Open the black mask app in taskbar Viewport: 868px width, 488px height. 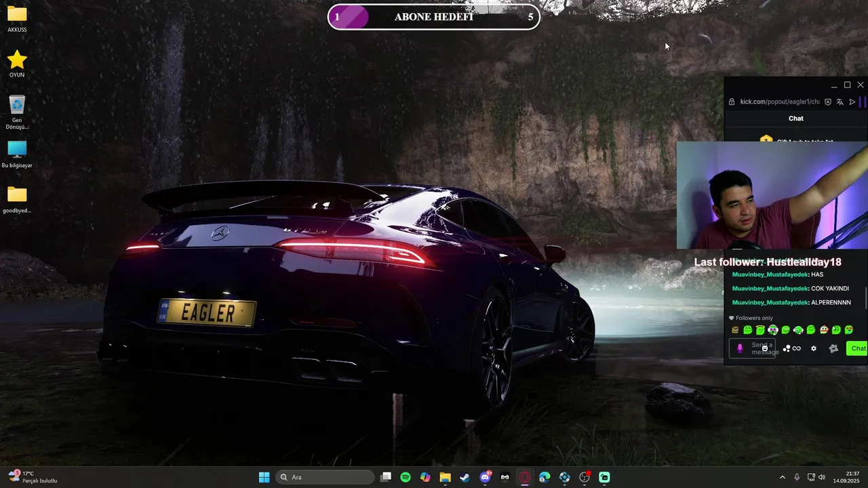click(x=505, y=477)
